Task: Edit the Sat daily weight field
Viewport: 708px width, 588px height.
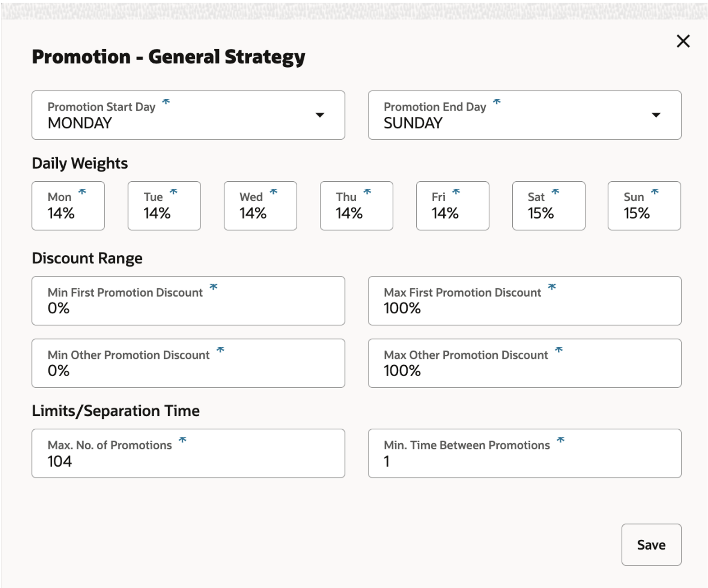Action: coord(548,206)
